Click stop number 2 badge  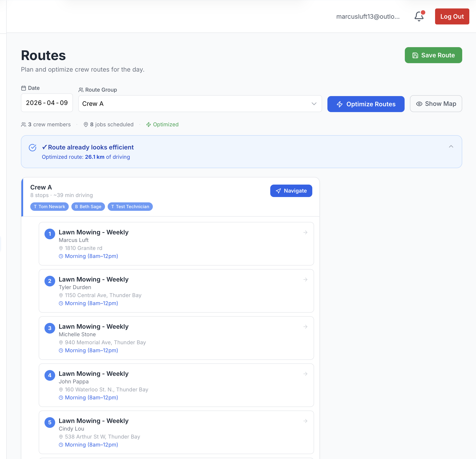pos(50,281)
